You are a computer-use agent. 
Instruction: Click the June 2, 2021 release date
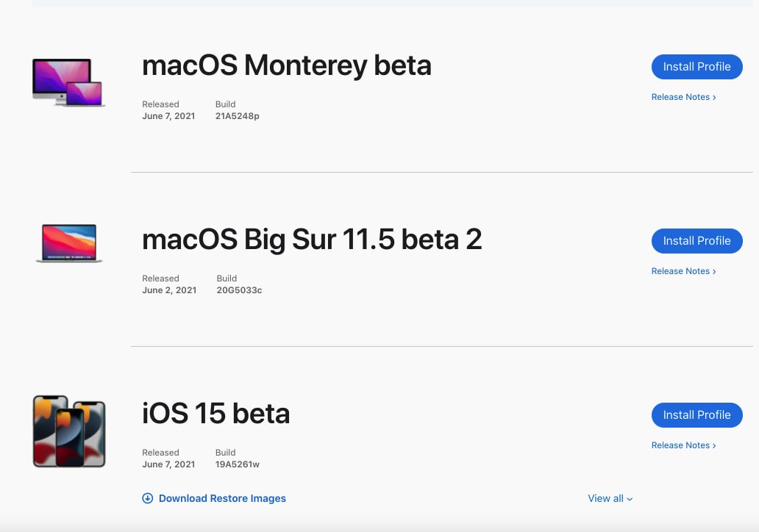coord(169,290)
